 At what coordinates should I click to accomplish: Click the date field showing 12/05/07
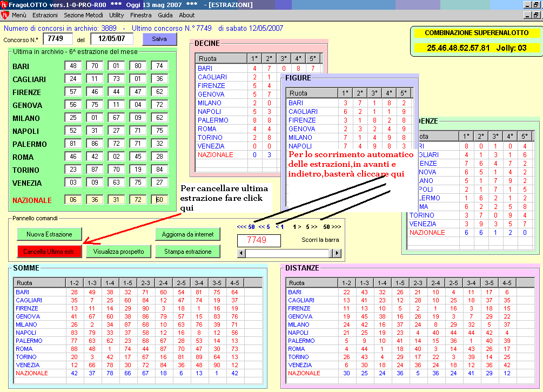coord(111,39)
